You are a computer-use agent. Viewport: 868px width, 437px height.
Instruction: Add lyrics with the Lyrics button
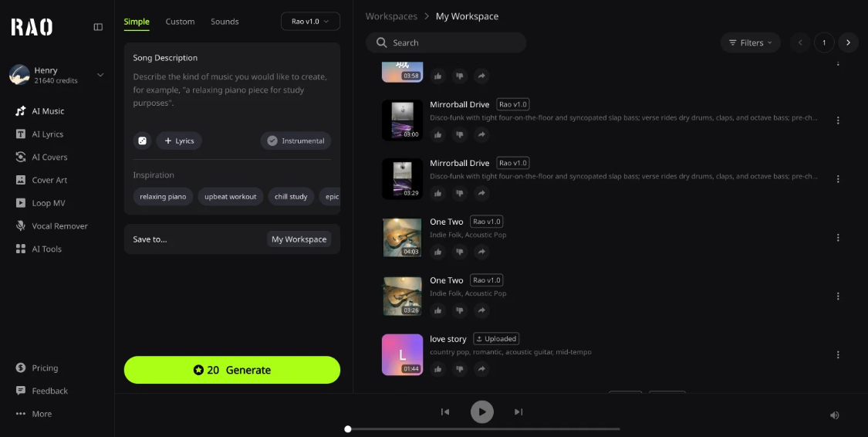[179, 141]
